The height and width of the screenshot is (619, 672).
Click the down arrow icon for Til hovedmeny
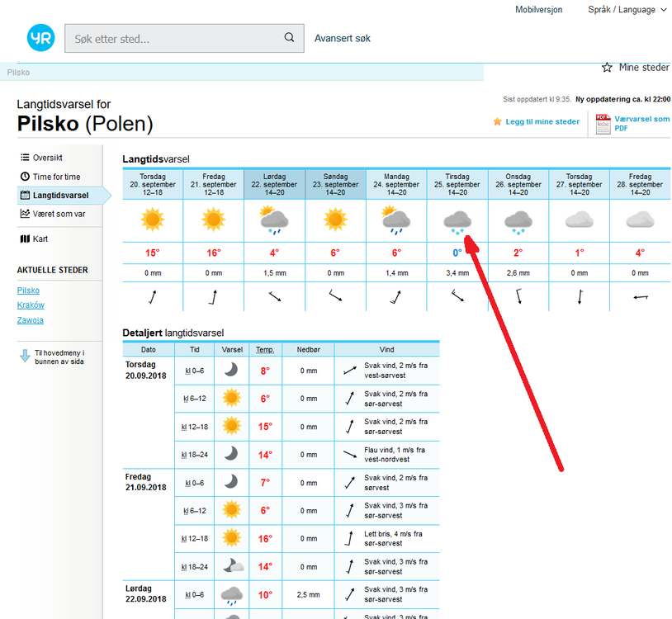point(25,356)
